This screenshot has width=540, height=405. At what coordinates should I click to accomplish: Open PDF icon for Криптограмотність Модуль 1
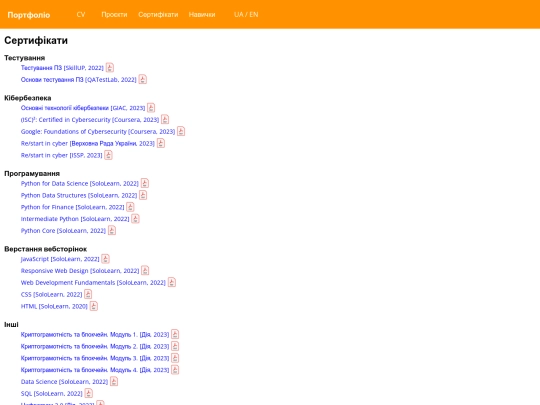point(175,334)
